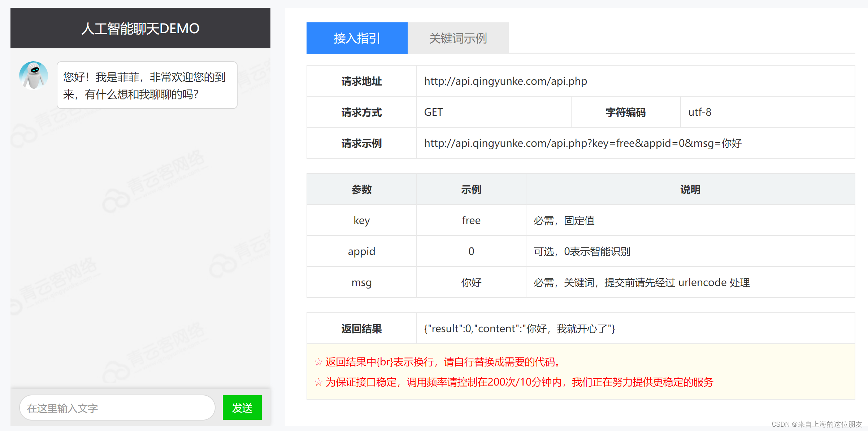Click the 请求方式 label cell

361,112
